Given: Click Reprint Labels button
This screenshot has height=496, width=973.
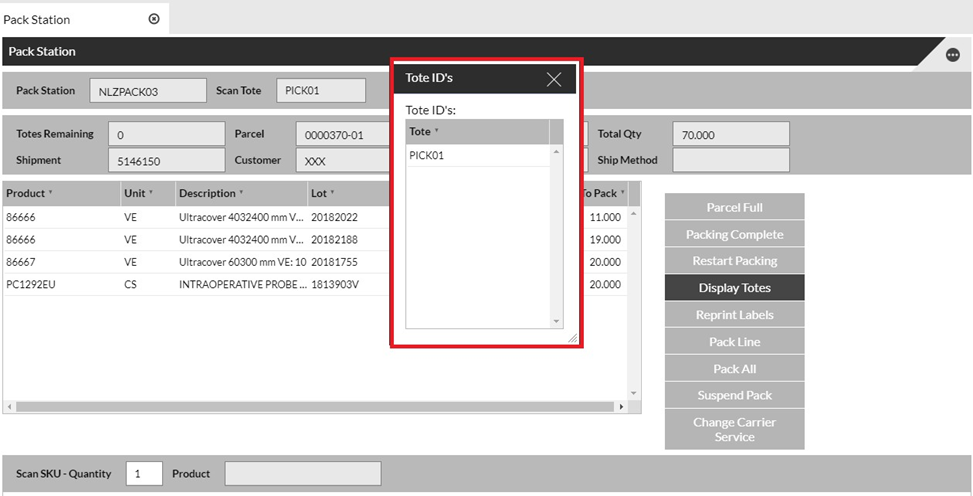Looking at the screenshot, I should [734, 315].
